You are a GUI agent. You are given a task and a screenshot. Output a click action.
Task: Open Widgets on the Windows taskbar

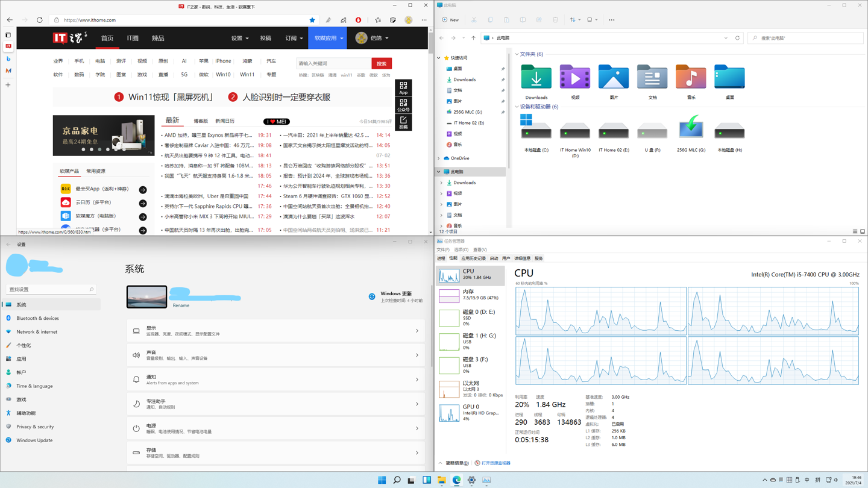point(427,480)
